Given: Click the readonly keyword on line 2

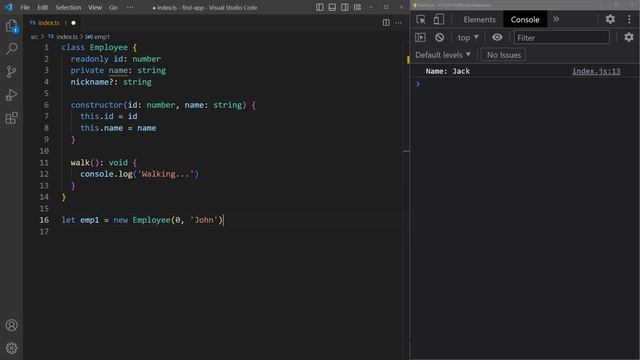Looking at the screenshot, I should (x=89, y=59).
